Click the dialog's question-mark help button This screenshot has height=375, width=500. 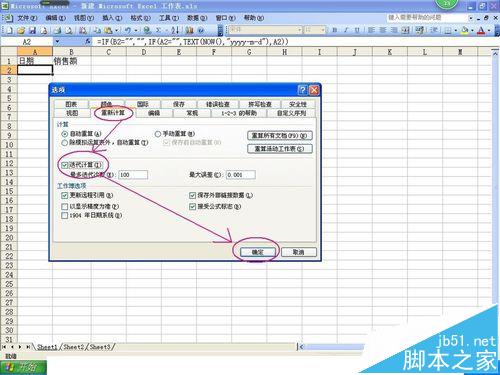tap(302, 90)
